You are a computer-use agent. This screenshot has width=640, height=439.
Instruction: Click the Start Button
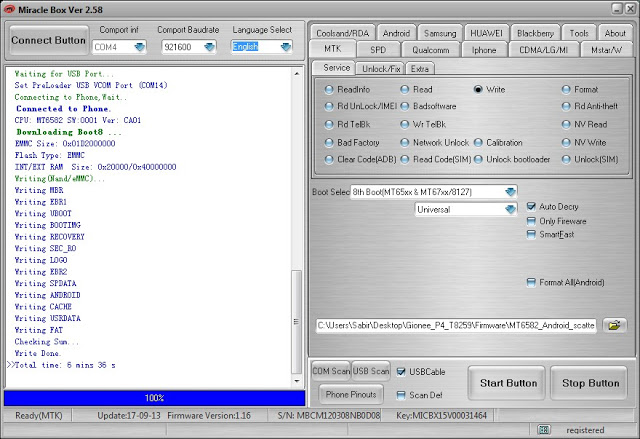click(x=508, y=383)
